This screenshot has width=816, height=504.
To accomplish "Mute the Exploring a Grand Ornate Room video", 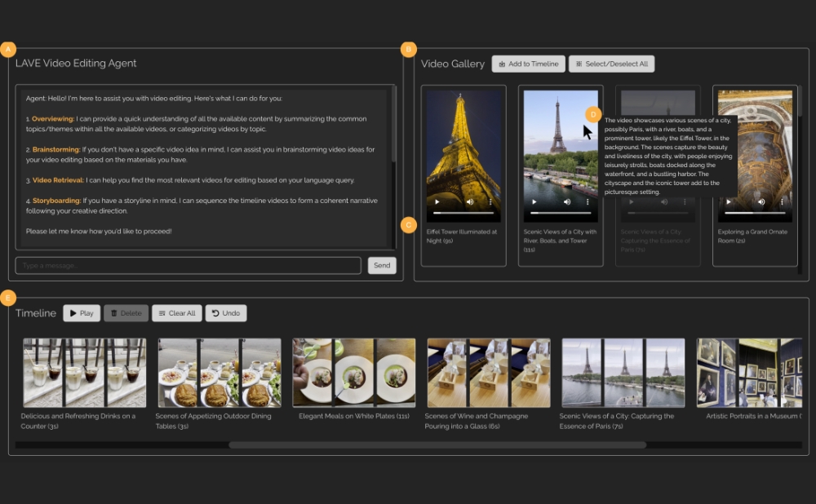I will (761, 201).
